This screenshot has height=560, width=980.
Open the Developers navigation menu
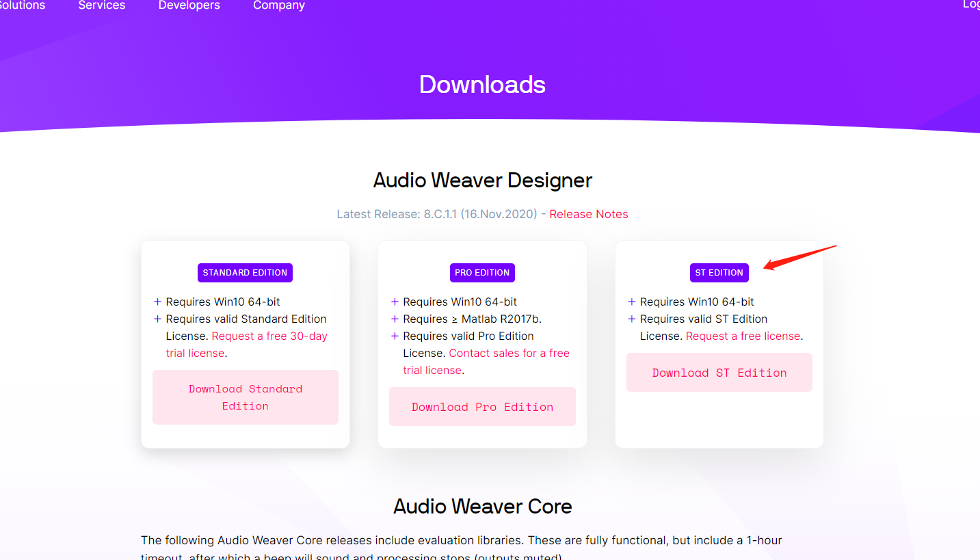(x=189, y=5)
